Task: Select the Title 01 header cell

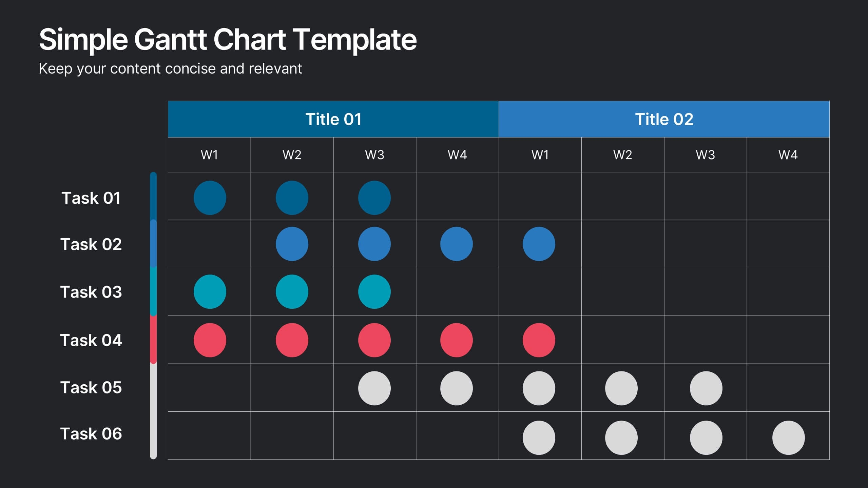Action: pos(333,119)
